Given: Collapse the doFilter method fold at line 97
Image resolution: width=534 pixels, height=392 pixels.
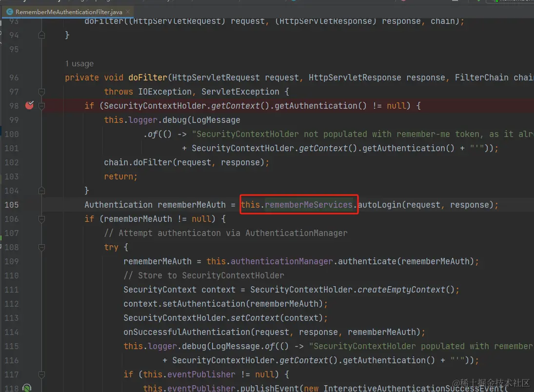Looking at the screenshot, I should [41, 92].
